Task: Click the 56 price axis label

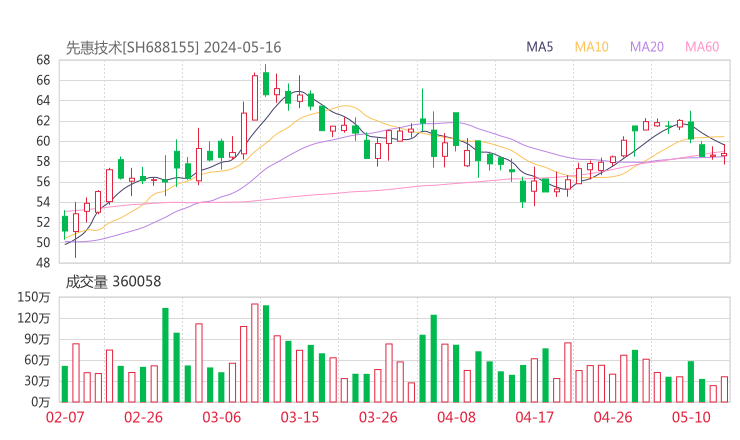Action: [43, 182]
